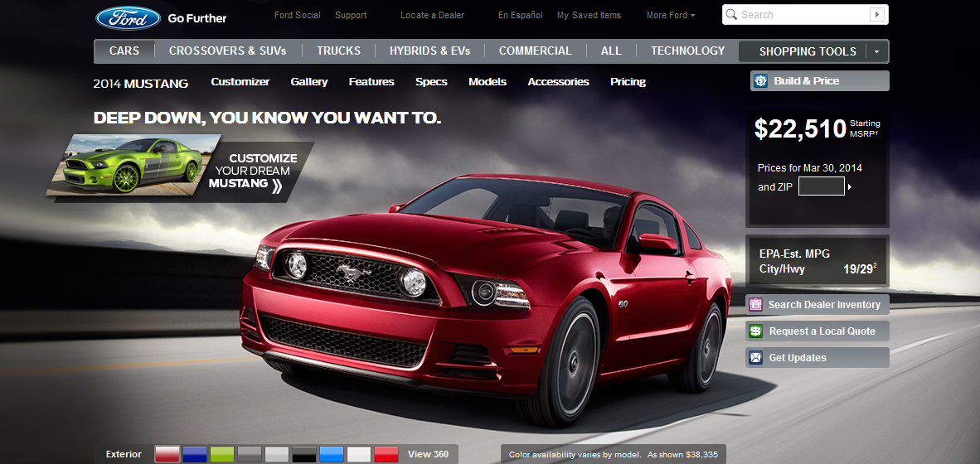Go to the Accessories section
This screenshot has width=980, height=464.
pos(558,82)
